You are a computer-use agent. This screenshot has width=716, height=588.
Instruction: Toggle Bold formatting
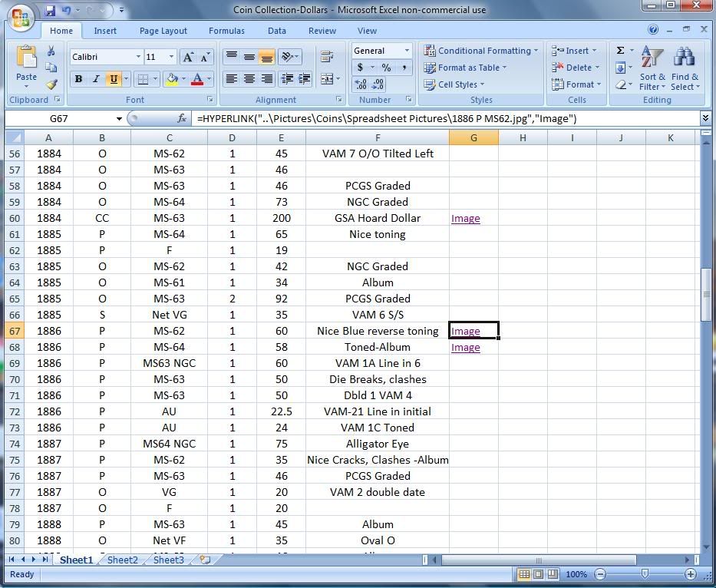[x=78, y=79]
